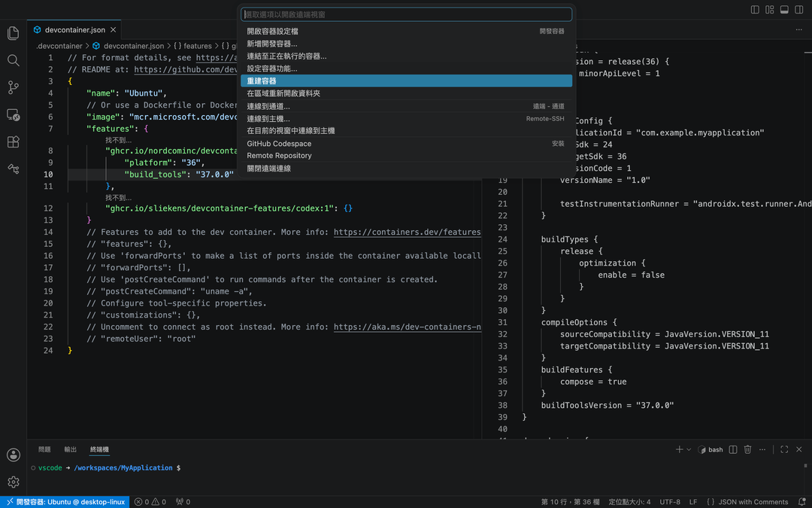
Task: Open the Remote Explorer view
Action: pos(14,114)
